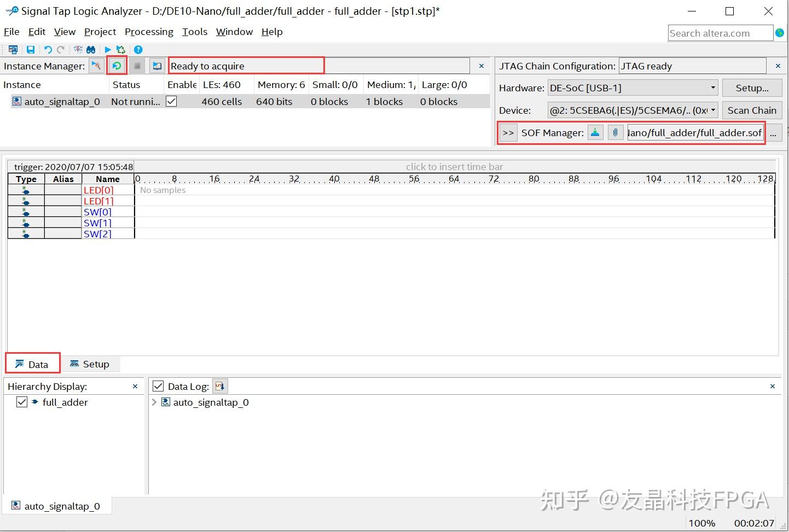This screenshot has height=532, width=789.
Task: Open Find using the binoculars icon
Action: [91, 49]
